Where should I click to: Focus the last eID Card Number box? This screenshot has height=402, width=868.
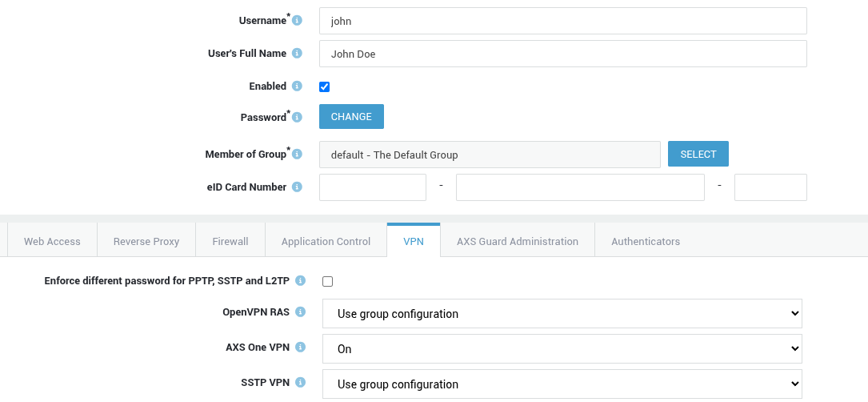click(x=770, y=187)
